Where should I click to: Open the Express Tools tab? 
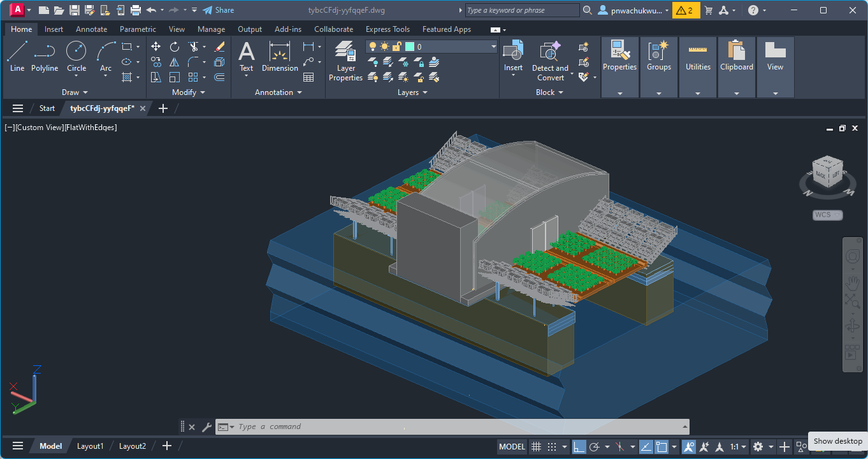tap(387, 29)
